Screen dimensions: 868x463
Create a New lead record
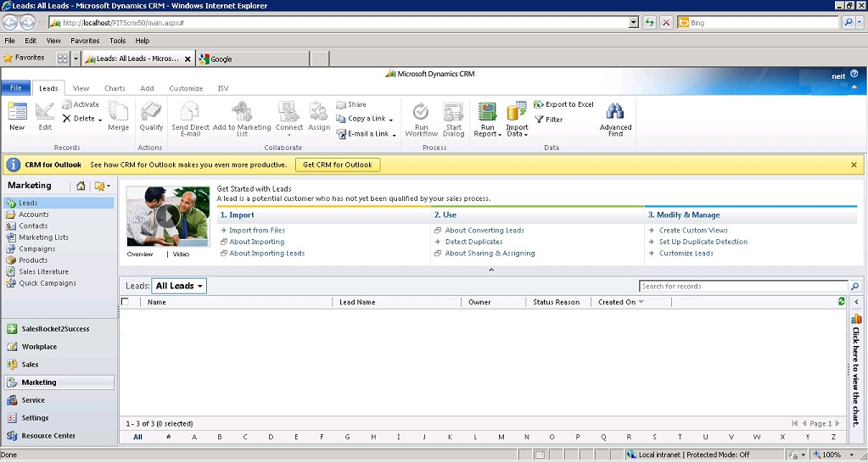pos(17,116)
